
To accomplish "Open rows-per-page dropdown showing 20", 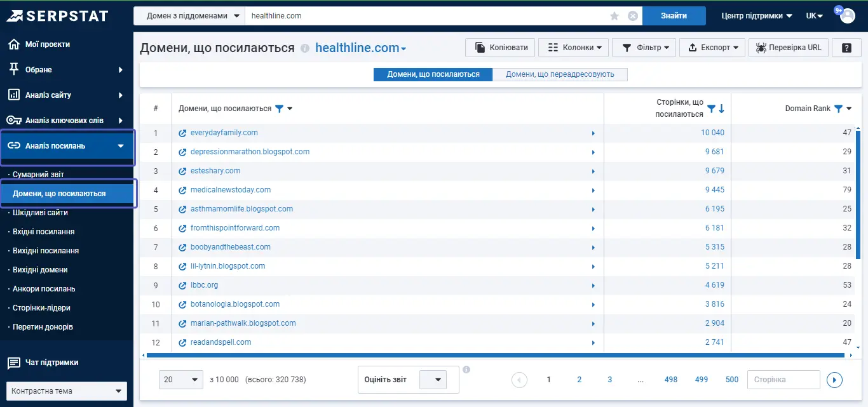I will 181,380.
